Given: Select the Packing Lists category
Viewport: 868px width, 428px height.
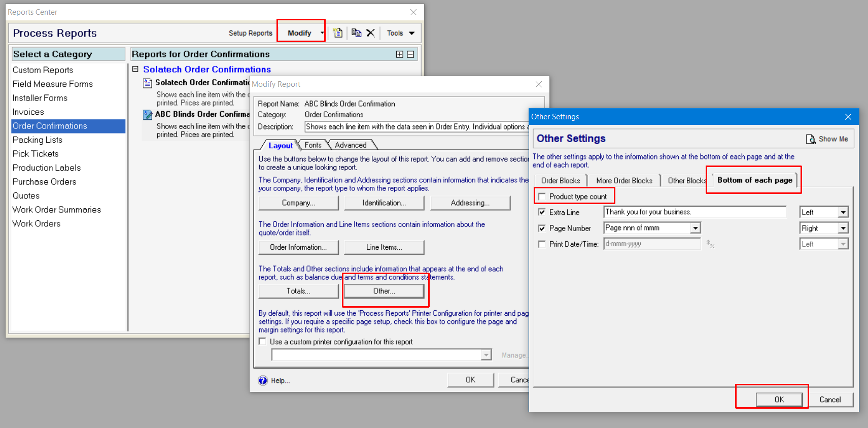Looking at the screenshot, I should click(x=38, y=140).
